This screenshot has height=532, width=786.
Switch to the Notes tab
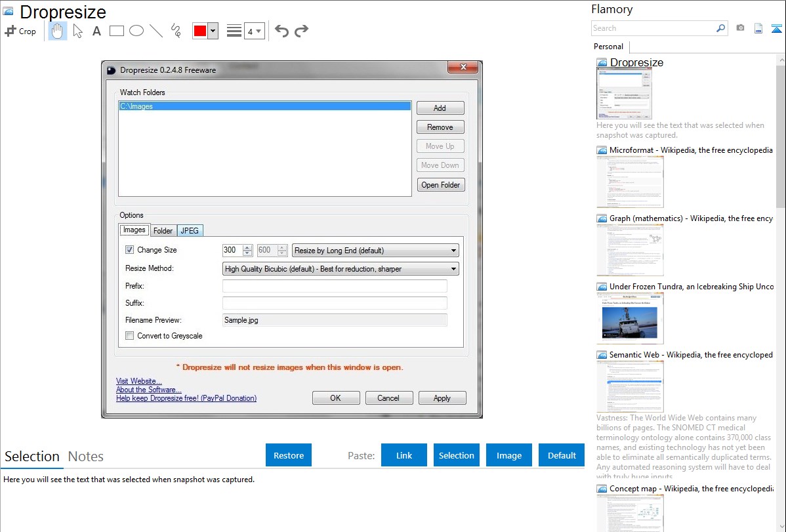tap(86, 457)
